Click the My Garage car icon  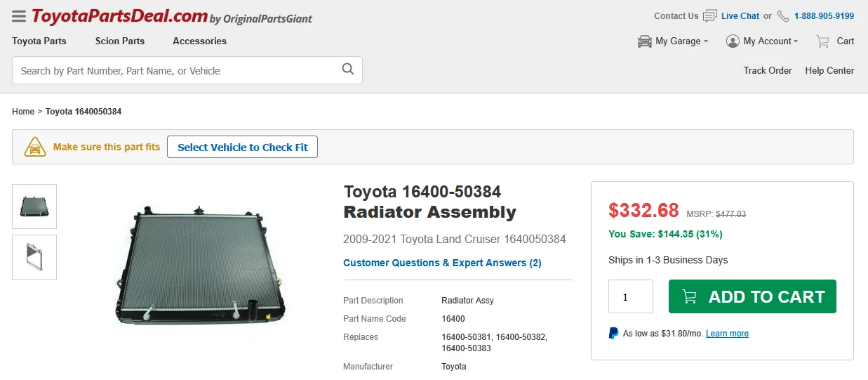(x=644, y=41)
